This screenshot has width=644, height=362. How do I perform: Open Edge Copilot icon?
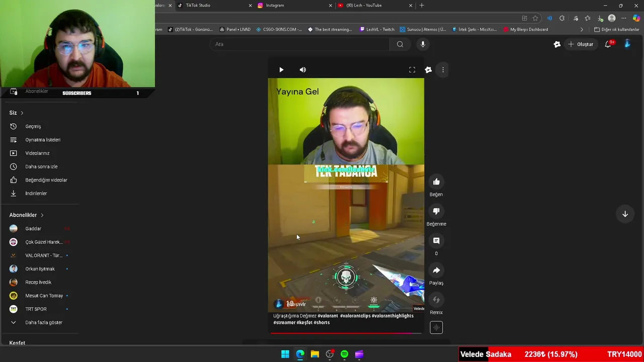click(636, 18)
